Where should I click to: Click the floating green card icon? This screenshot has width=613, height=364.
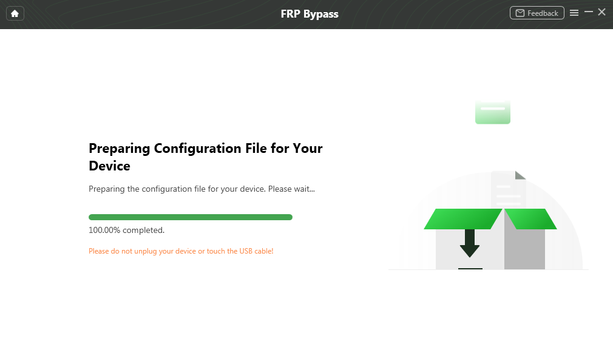click(492, 112)
